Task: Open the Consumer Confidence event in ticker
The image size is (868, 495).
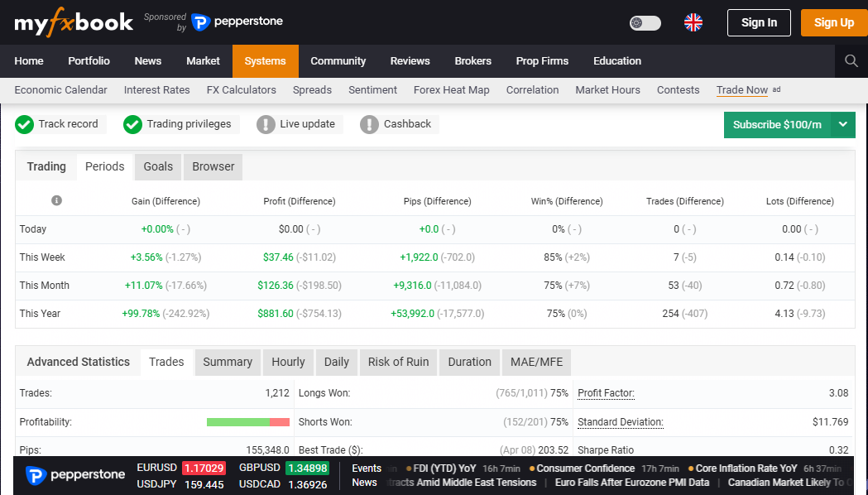Action: click(585, 469)
